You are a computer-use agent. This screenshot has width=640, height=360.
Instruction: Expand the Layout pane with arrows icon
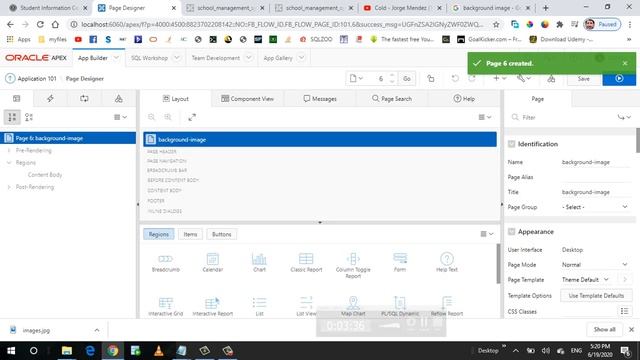click(x=192, y=117)
